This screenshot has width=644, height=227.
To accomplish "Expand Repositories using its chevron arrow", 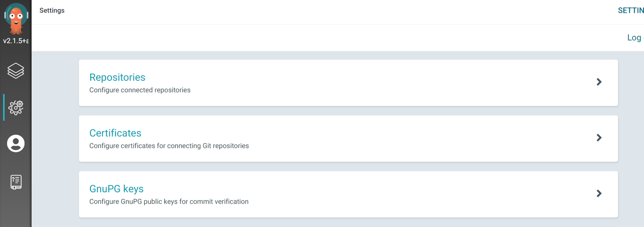I will (x=599, y=82).
